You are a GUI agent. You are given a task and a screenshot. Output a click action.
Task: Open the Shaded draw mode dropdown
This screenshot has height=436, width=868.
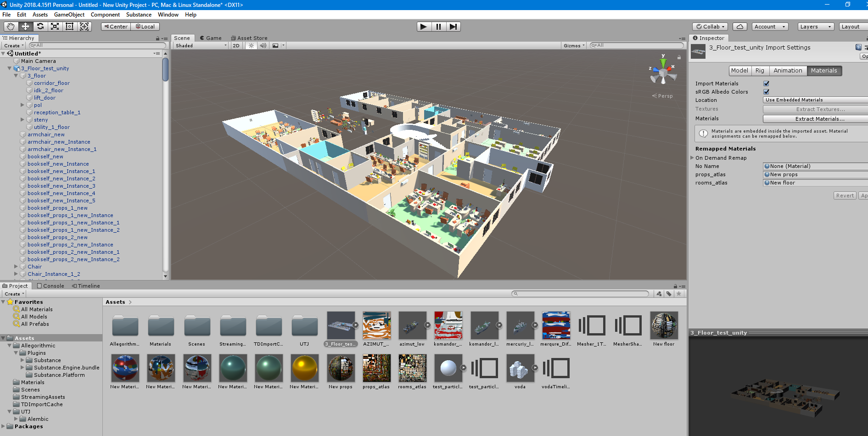(200, 45)
